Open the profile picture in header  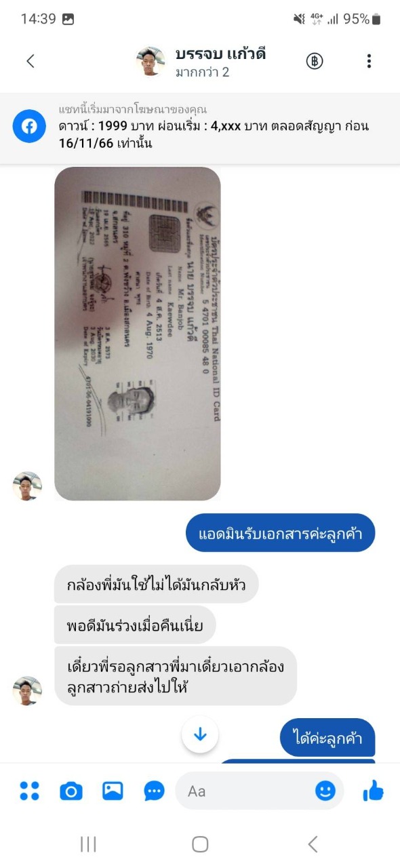151,61
